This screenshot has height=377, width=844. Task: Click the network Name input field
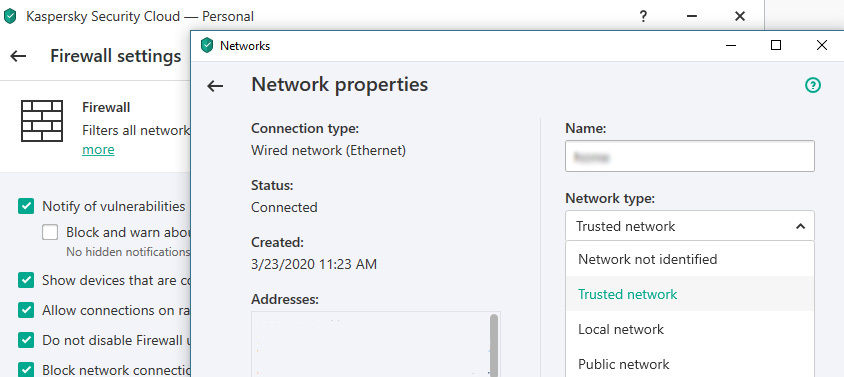[x=690, y=157]
